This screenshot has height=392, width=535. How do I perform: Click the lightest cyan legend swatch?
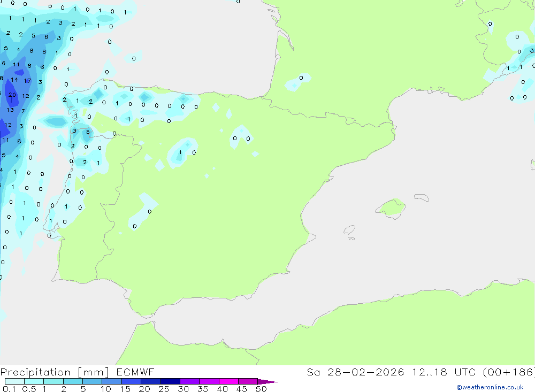(x=14, y=381)
